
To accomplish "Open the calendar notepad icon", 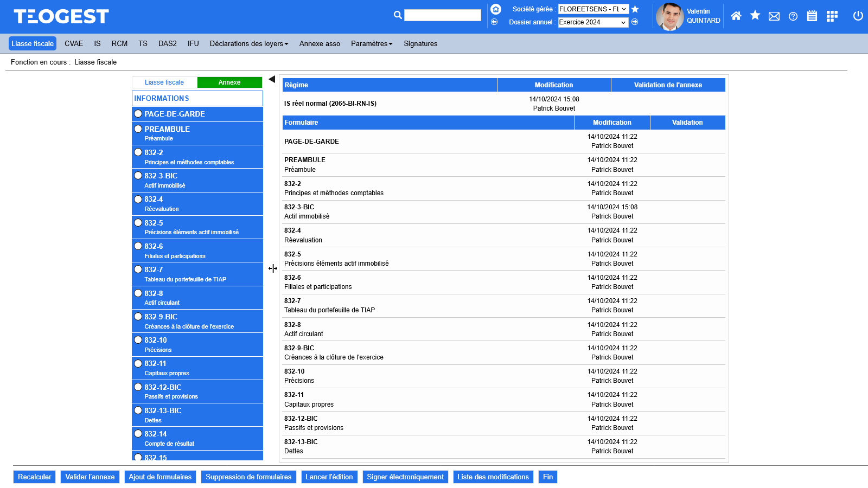I will point(812,16).
